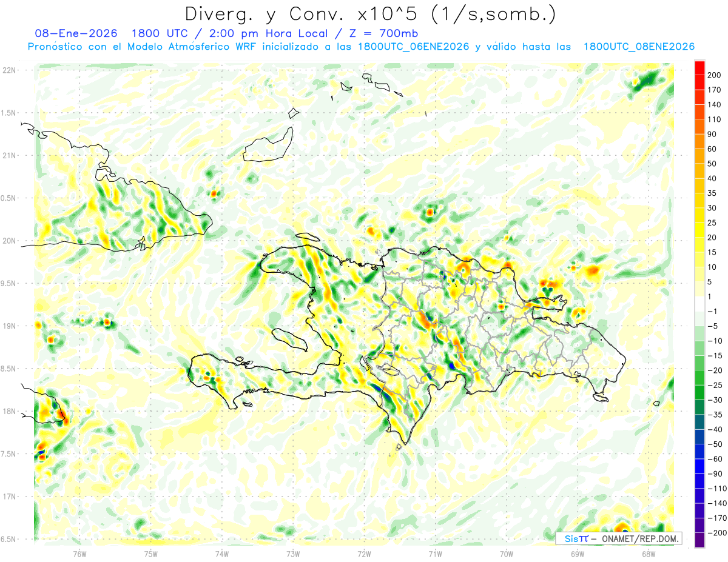The image size is (728, 562).
Task: Click the 74W longitude label
Action: 222,553
